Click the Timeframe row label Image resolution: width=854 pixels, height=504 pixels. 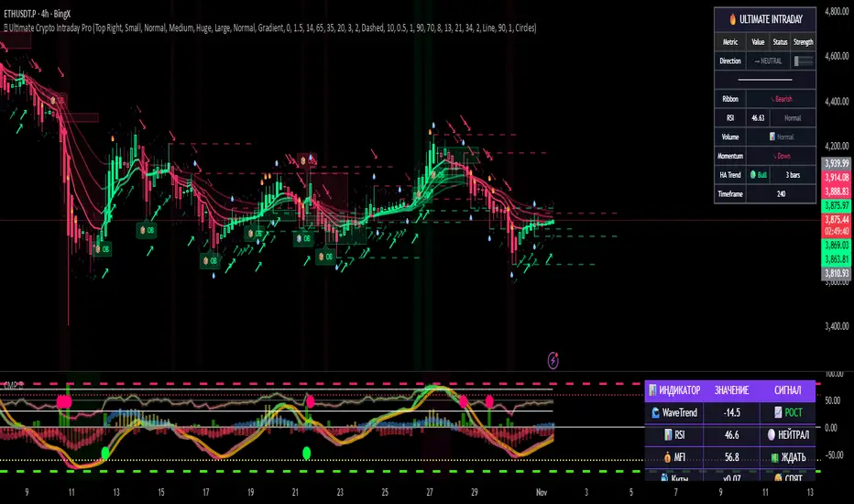730,194
